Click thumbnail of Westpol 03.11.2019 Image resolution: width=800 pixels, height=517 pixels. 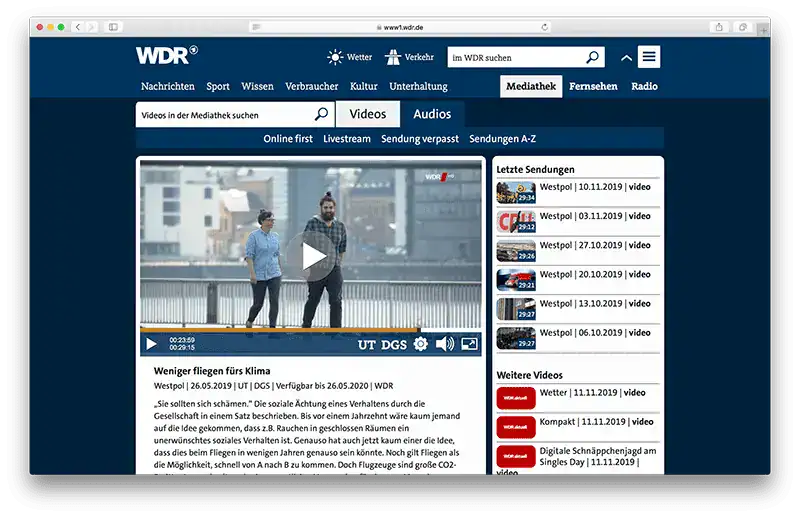click(x=516, y=221)
